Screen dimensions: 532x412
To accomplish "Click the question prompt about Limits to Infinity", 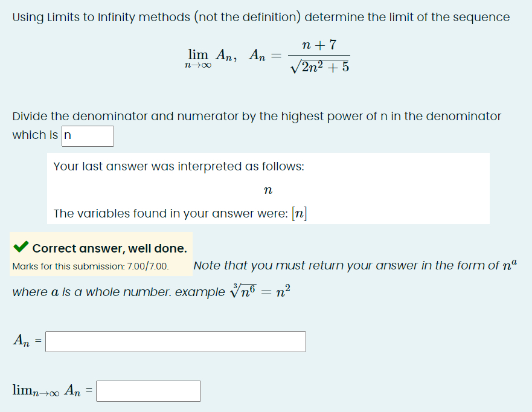I will tap(260, 17).
